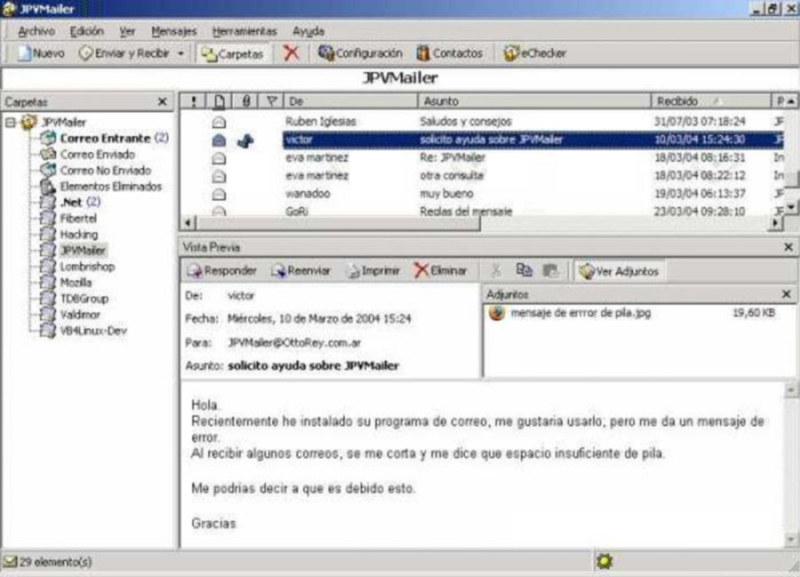This screenshot has width=800, height=577.
Task: Click the gear icon in the status bar
Action: coord(604,562)
